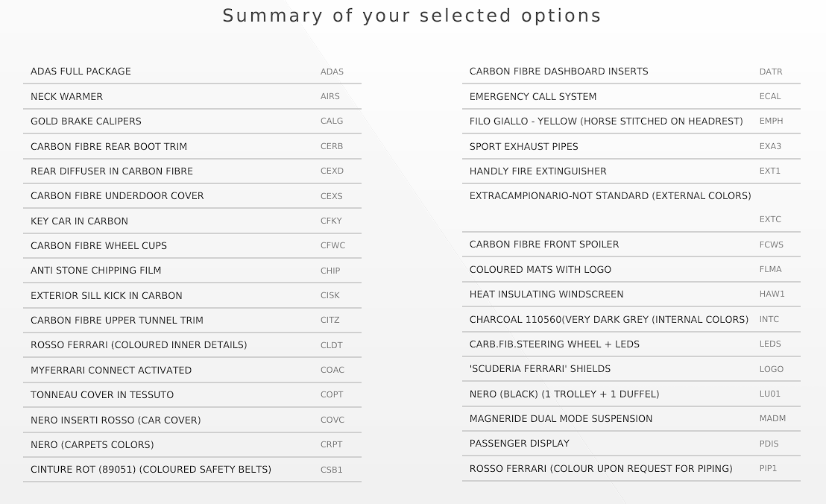The height and width of the screenshot is (504, 826).
Task: Select ROSSO FERRARI coloured inner details
Action: [192, 345]
